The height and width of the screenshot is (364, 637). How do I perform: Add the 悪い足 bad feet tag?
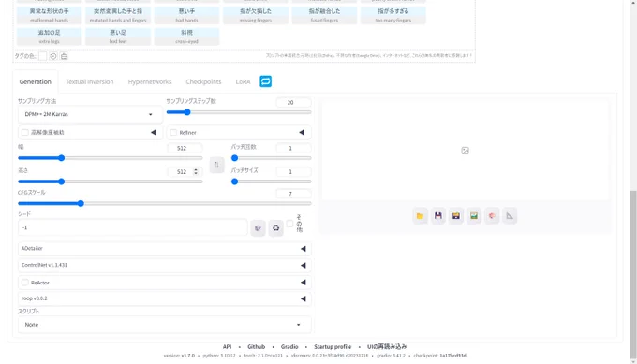coord(118,36)
